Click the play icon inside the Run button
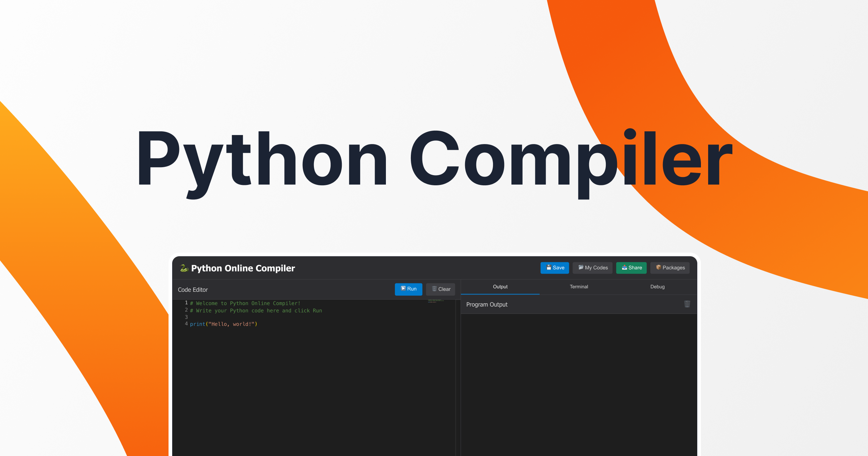Screen dimensions: 868x456 (403, 289)
